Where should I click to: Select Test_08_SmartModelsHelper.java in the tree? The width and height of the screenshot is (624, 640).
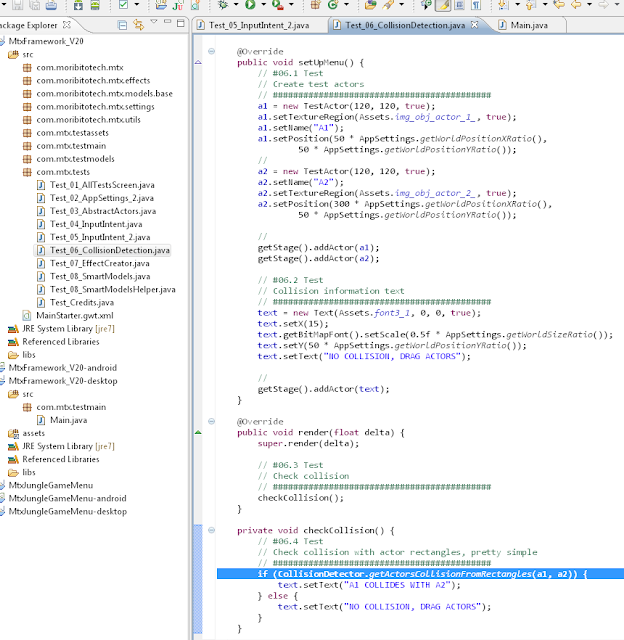click(x=113, y=289)
